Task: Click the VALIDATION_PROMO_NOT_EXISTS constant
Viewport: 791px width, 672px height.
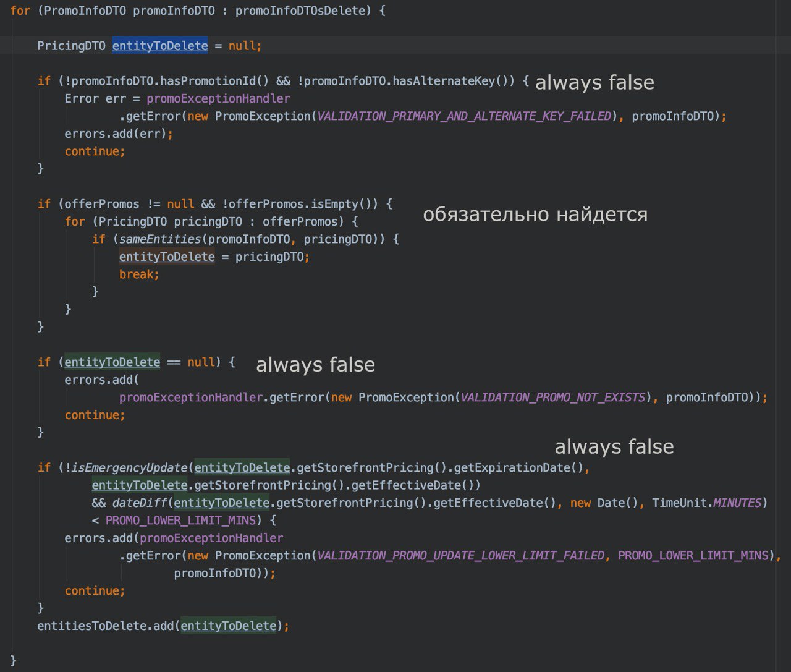Action: pos(553,398)
